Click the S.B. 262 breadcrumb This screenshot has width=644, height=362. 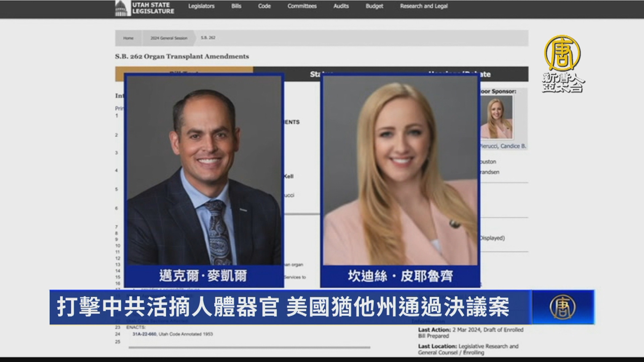click(208, 38)
